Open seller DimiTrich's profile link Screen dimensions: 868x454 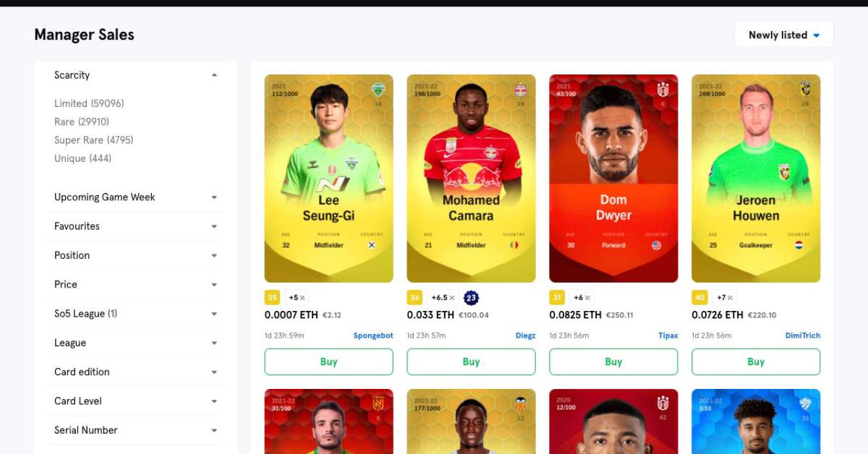(x=803, y=335)
